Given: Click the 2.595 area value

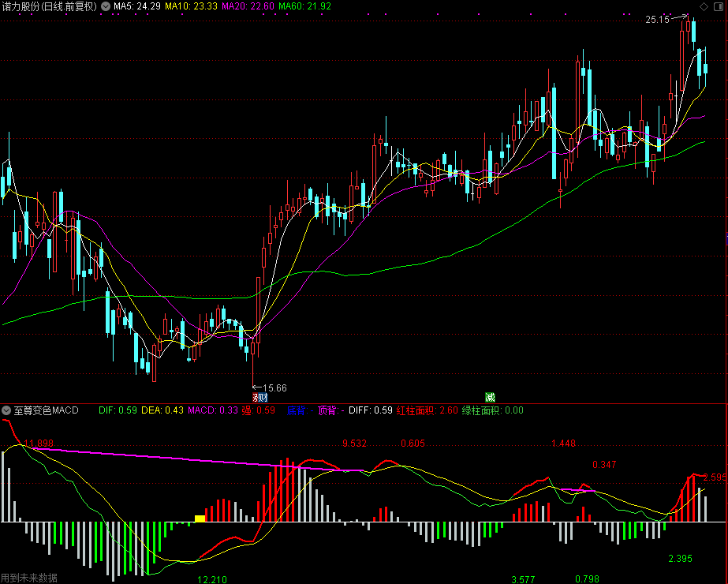Looking at the screenshot, I should coord(715,477).
